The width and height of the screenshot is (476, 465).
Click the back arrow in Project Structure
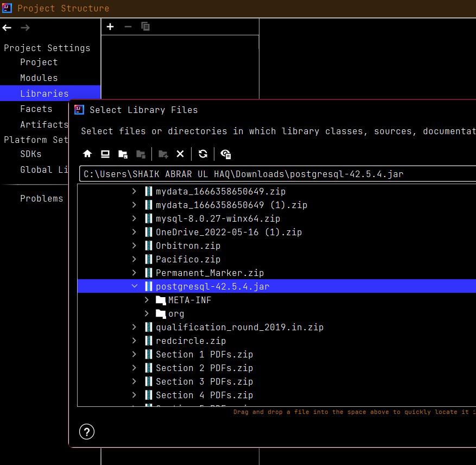click(x=7, y=28)
